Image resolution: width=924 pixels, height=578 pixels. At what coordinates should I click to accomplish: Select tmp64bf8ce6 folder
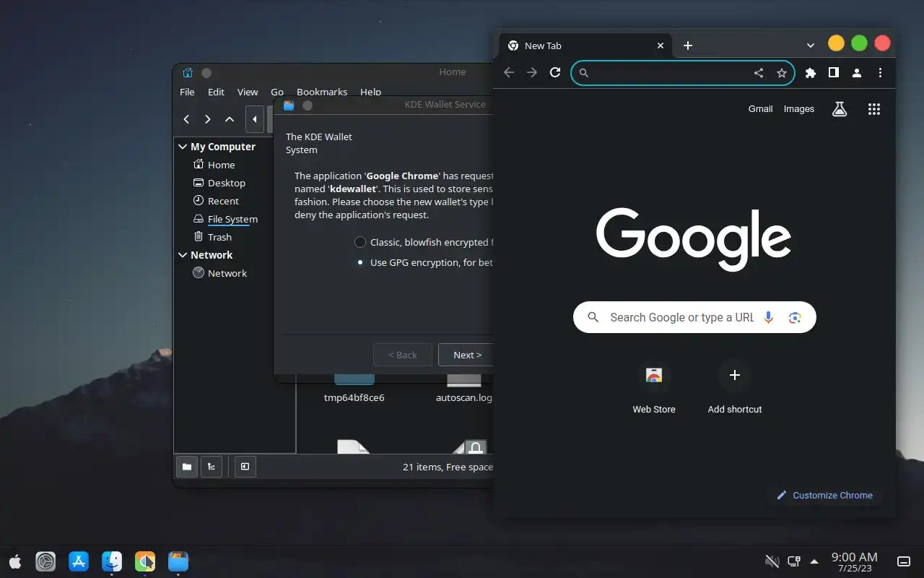click(x=354, y=389)
